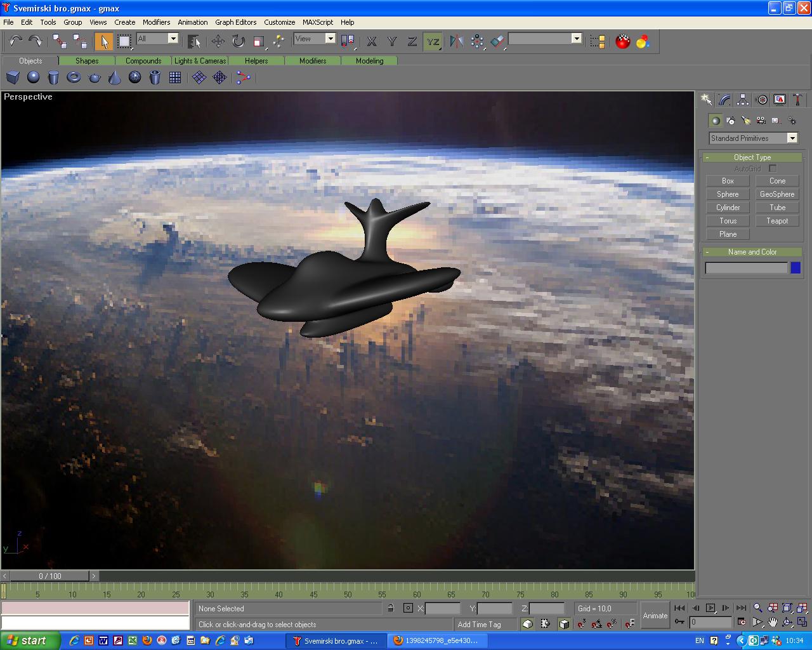
Task: Open the Array tool
Action: pyautogui.click(x=477, y=41)
